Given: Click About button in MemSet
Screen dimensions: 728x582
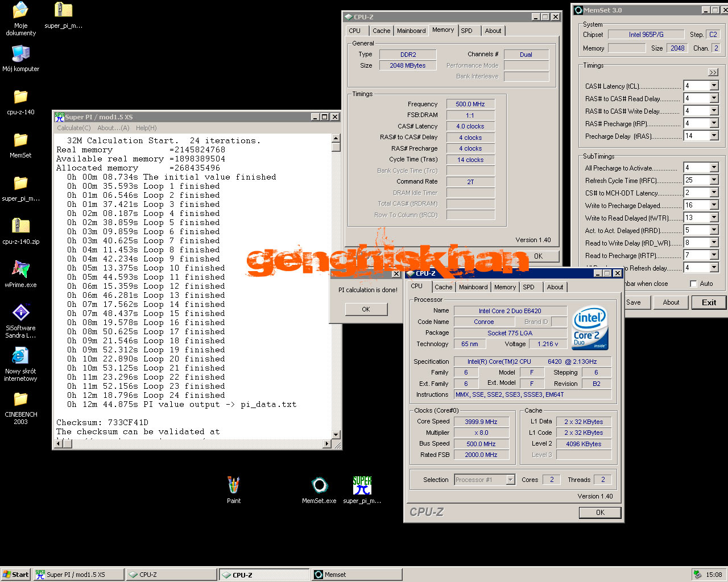Looking at the screenshot, I should 671,302.
